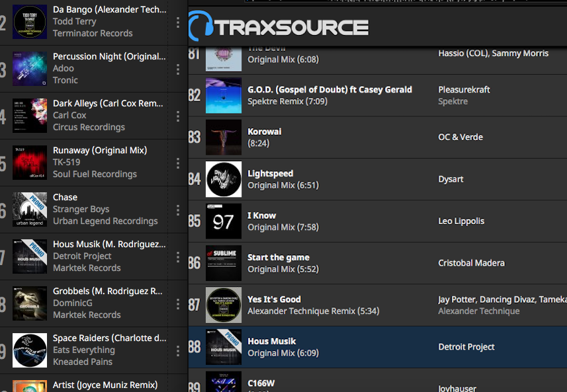This screenshot has height=392, width=567.
Task: Click Kneaded Pains label name
Action: pyautogui.click(x=83, y=362)
